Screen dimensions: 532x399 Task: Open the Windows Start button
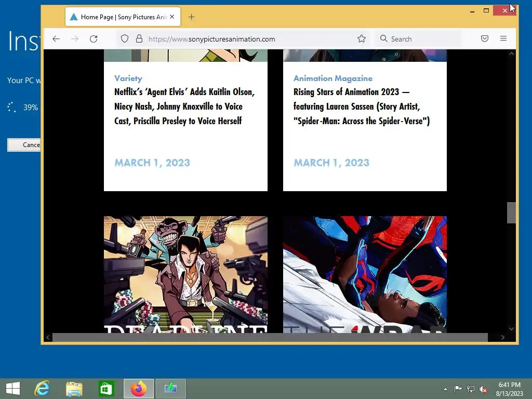click(13, 389)
